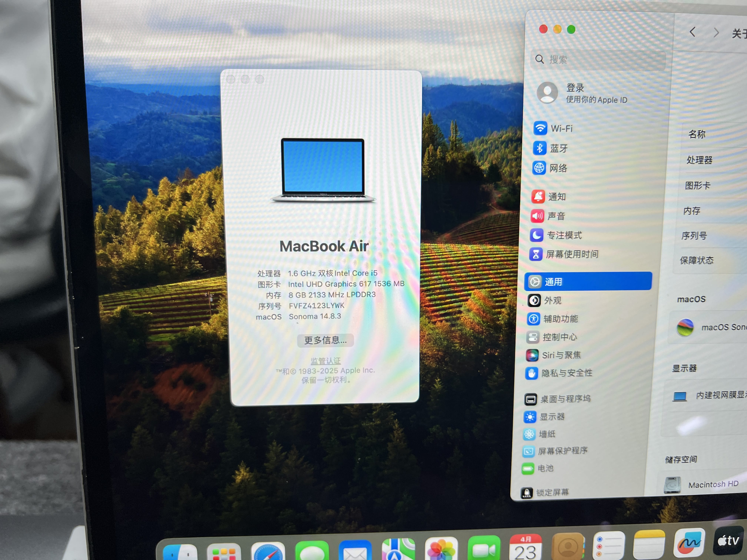Open Battery (电池) settings
This screenshot has width=747, height=560.
pos(538,469)
